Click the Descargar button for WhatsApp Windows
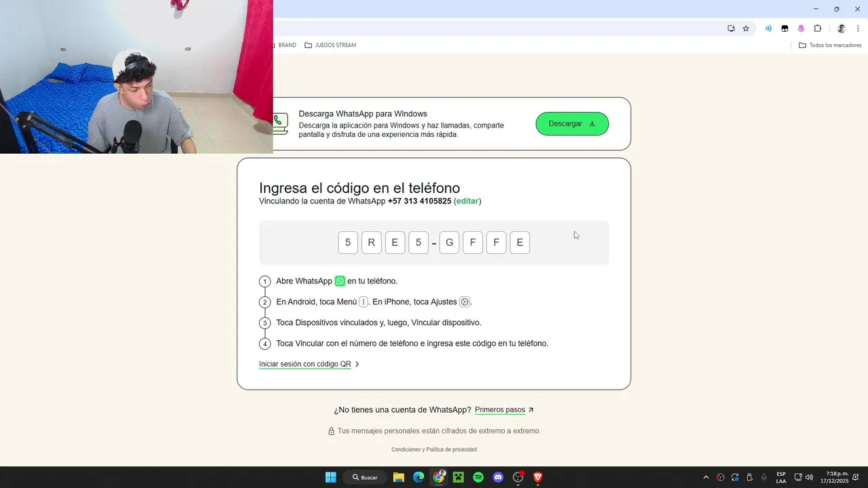Viewport: 868px width, 488px height. pos(572,123)
